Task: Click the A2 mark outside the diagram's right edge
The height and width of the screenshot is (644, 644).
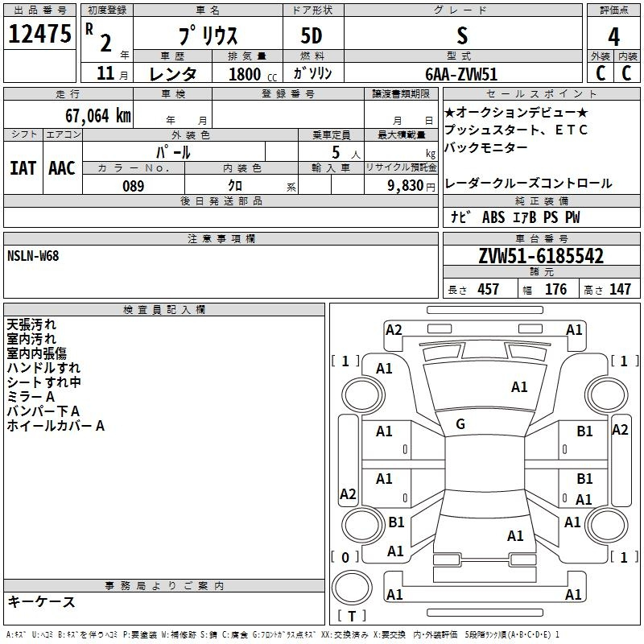Action: tap(620, 430)
